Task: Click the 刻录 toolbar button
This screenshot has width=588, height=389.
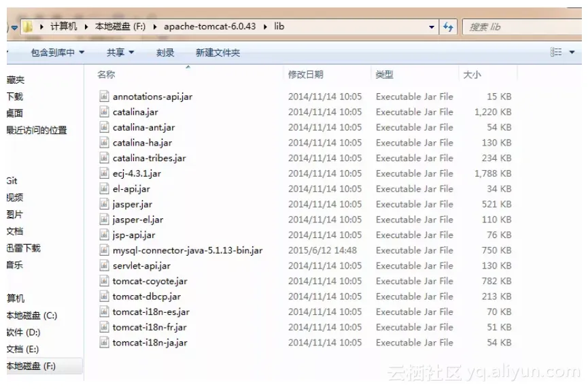Action: coord(165,52)
